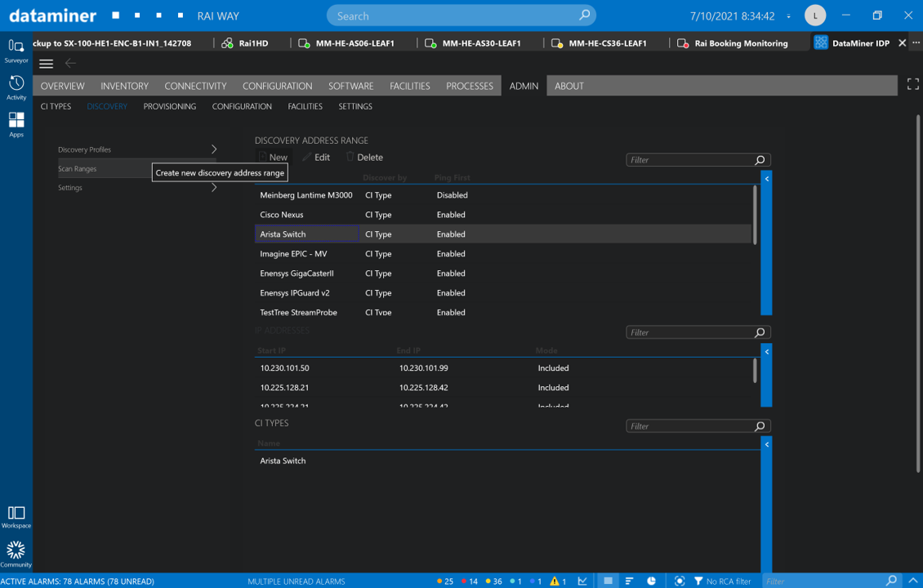This screenshot has width=923, height=588.
Task: Close the DataMiner IDP tab
Action: tap(902, 43)
